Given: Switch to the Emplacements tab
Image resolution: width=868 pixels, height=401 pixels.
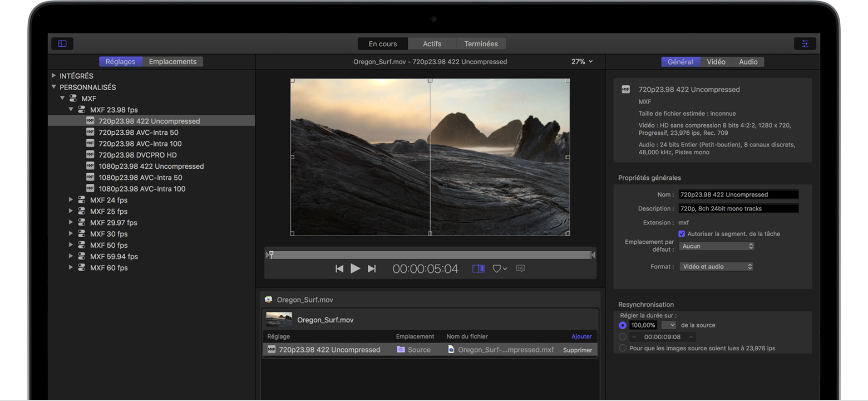Looking at the screenshot, I should point(172,62).
